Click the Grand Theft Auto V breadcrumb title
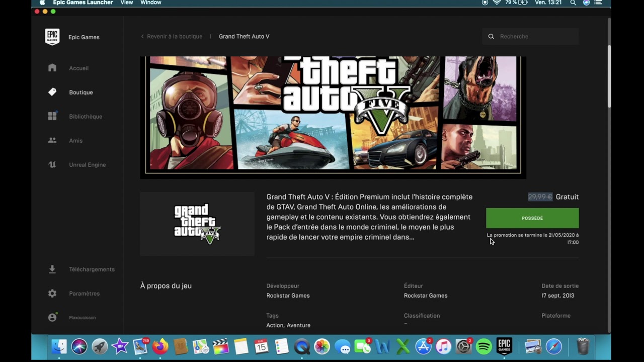Screen dimensions: 644x362 point(244,37)
